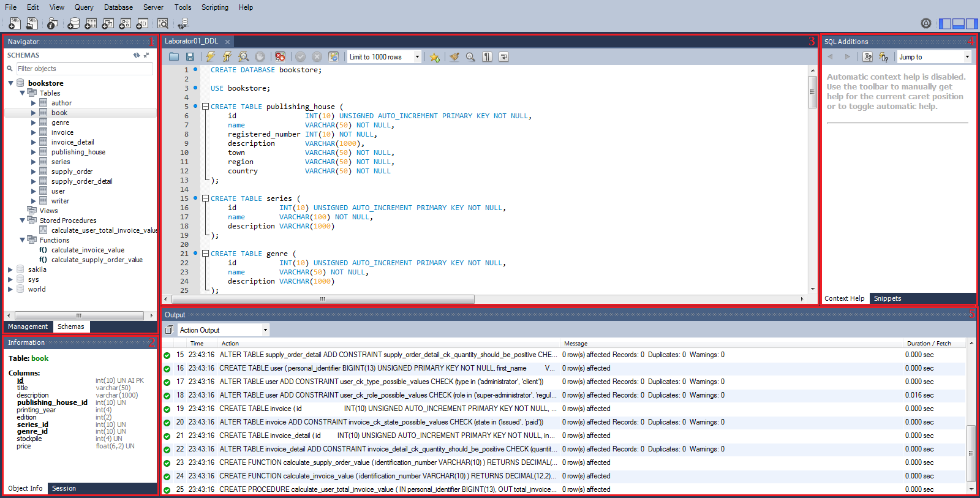Refresh the schemas list in Navigator
Image resolution: width=980 pixels, height=498 pixels.
coord(137,55)
